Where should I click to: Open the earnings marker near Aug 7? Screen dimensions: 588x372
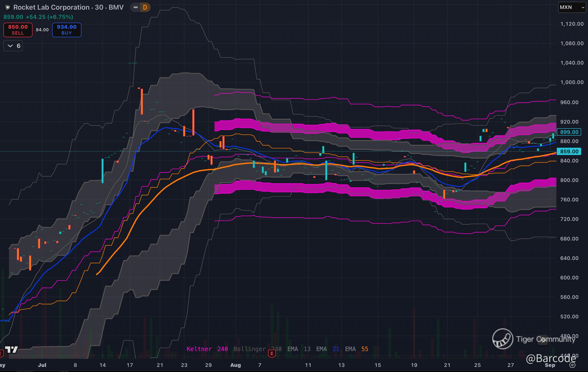[272, 354]
